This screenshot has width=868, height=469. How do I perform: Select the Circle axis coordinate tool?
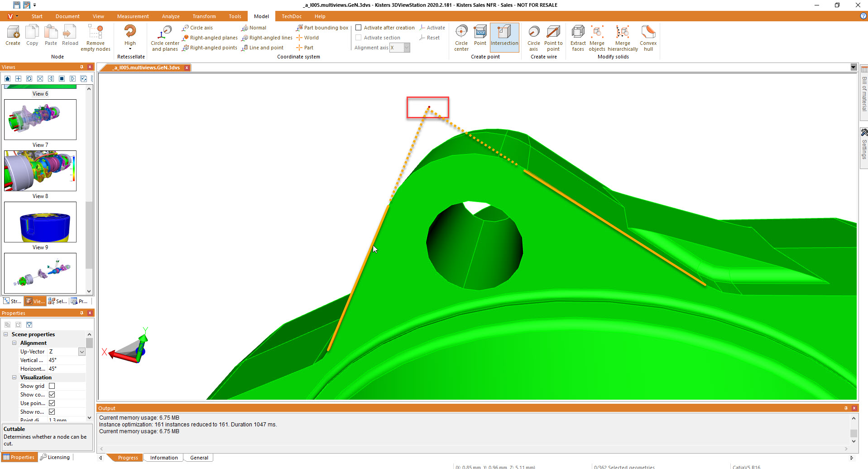click(x=197, y=28)
